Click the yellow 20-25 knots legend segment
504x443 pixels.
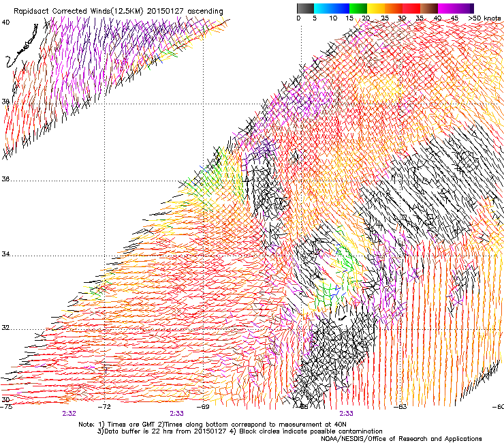tap(376, 8)
